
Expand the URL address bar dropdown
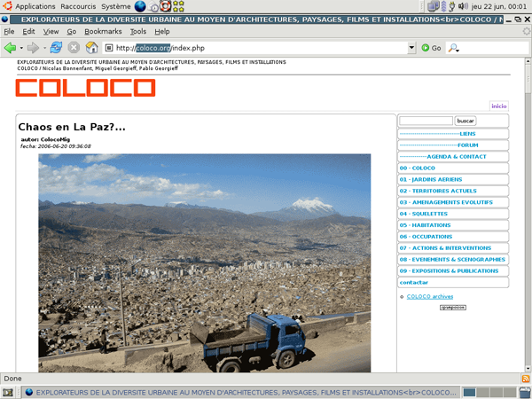411,47
